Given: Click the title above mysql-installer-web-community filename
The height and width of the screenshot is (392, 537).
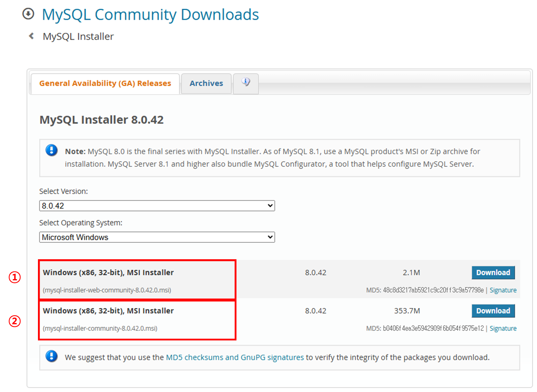Looking at the screenshot, I should 108,272.
